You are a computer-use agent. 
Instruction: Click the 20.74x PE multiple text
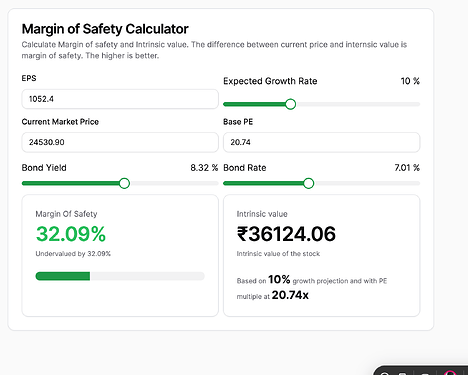290,295
